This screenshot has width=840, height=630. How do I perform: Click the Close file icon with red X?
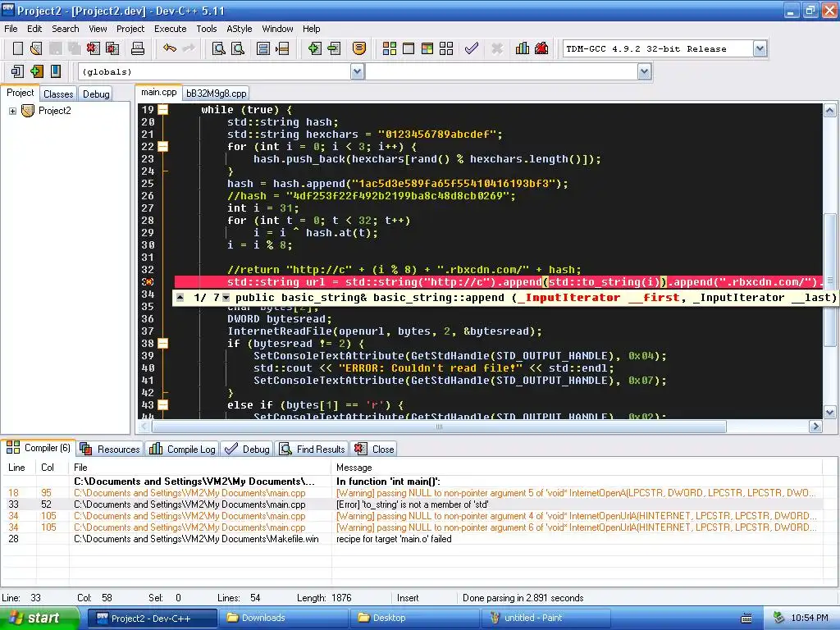pos(94,48)
